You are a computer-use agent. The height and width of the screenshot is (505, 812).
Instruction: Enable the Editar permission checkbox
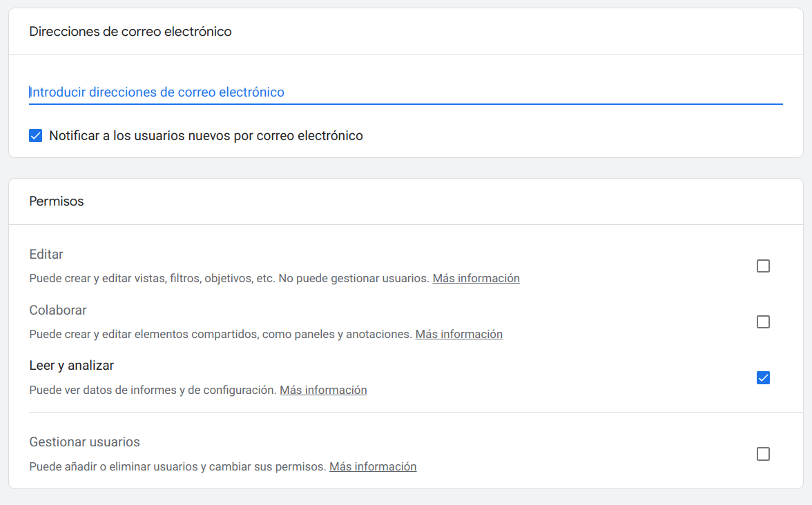[x=762, y=265]
